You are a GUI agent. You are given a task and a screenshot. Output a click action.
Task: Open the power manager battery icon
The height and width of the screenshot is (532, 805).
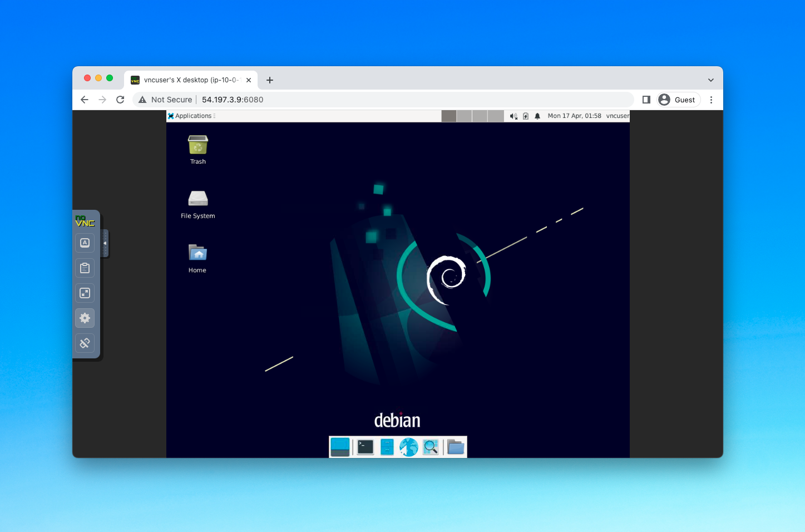click(x=526, y=116)
